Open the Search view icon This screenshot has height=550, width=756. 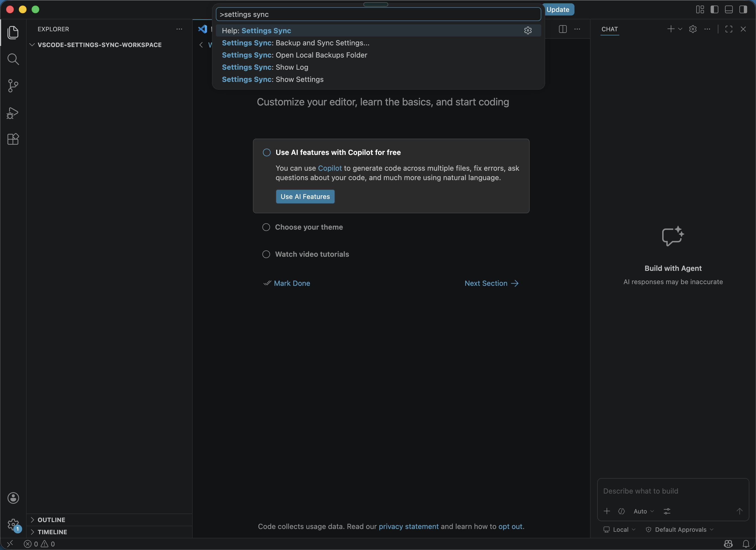pyautogui.click(x=13, y=59)
